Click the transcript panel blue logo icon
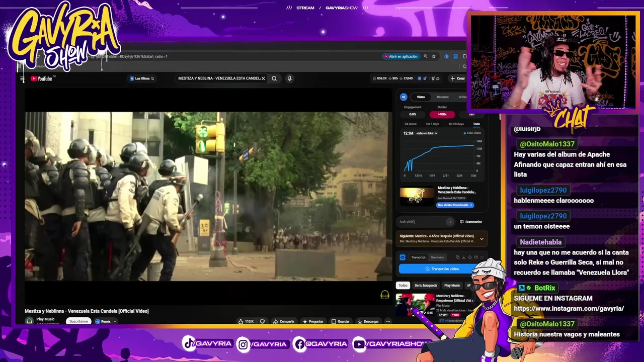 point(403,257)
